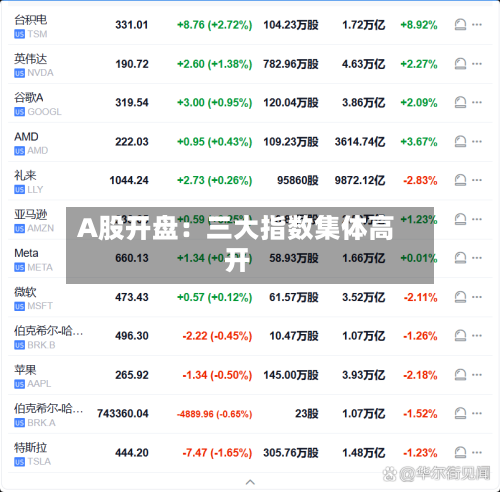This screenshot has width=500, height=492.
Task: Click the market cap 4.63万亿
Action: [x=363, y=64]
